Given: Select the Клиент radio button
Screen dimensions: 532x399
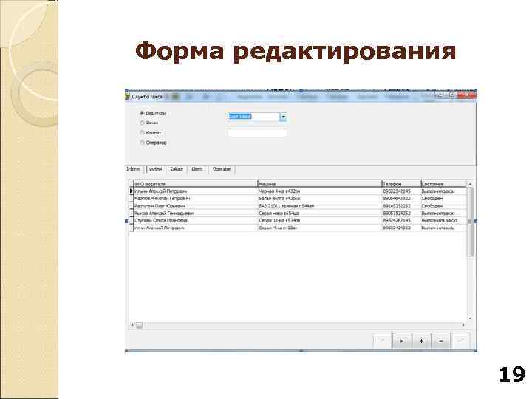Looking at the screenshot, I should (x=142, y=133).
